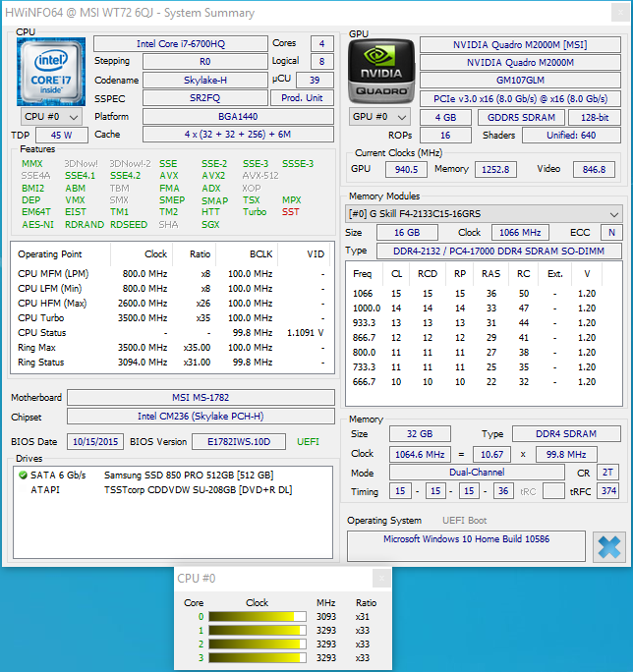Image resolution: width=633 pixels, height=672 pixels.
Task: Click the BGA1440 platform field
Action: 238,117
